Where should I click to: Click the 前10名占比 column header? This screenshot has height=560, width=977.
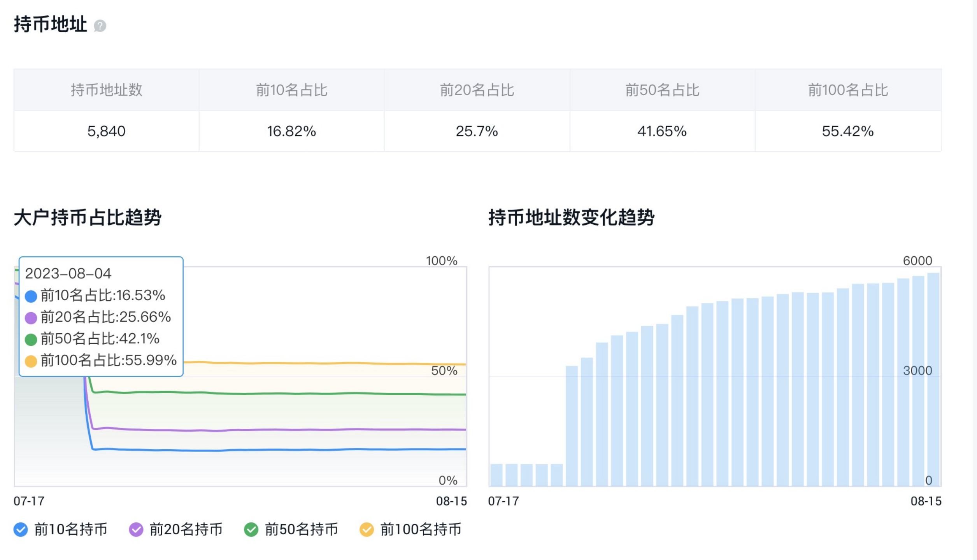click(x=291, y=90)
